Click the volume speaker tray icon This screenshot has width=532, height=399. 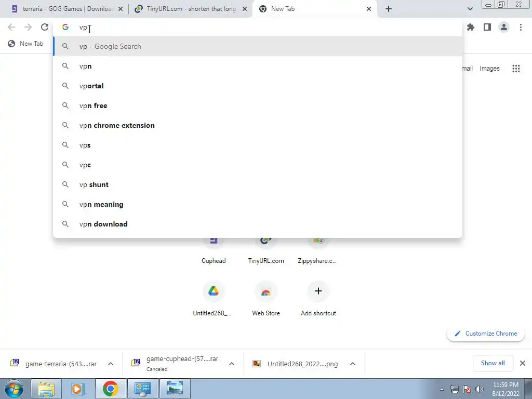point(479,389)
